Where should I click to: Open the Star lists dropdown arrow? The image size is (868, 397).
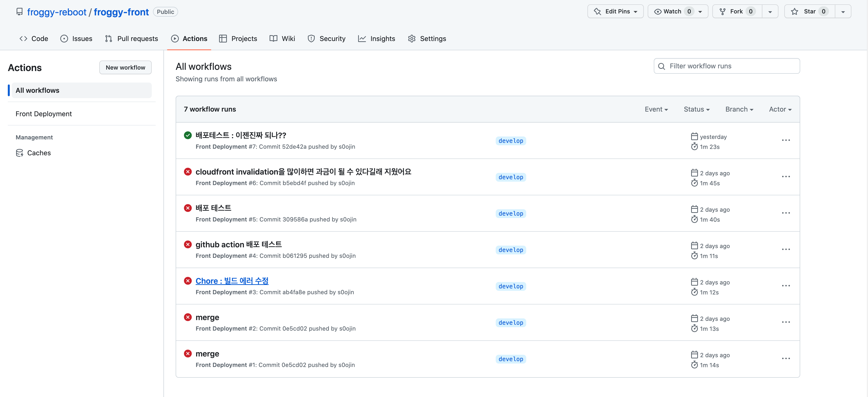(x=843, y=11)
